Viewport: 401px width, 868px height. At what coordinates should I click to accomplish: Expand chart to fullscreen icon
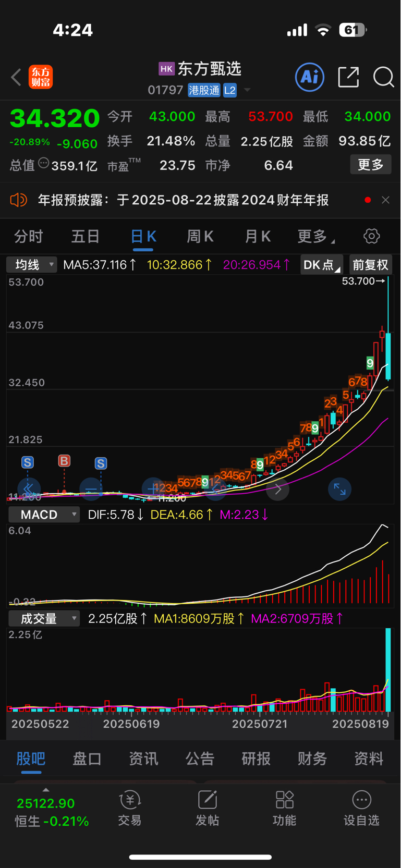(x=339, y=489)
